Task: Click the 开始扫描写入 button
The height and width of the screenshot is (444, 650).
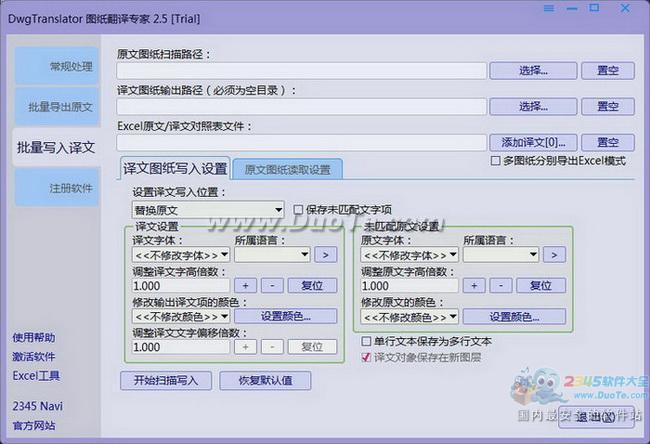Action: 166,381
